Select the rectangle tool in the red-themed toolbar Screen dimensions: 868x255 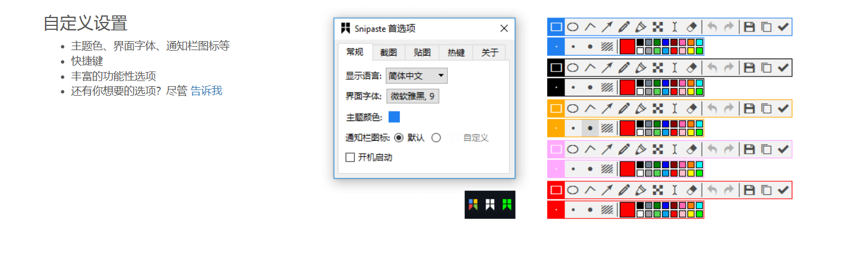point(556,190)
